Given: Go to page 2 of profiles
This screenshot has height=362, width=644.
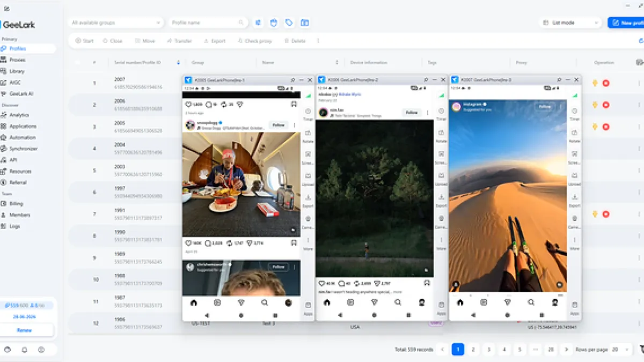Looking at the screenshot, I should 473,350.
